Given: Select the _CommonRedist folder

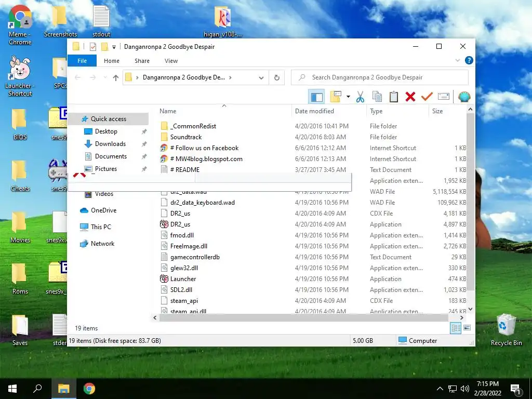Looking at the screenshot, I should (193, 126).
